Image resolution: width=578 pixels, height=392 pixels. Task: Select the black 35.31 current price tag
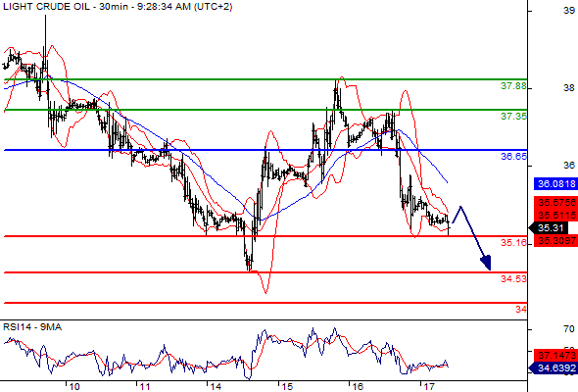click(x=549, y=228)
